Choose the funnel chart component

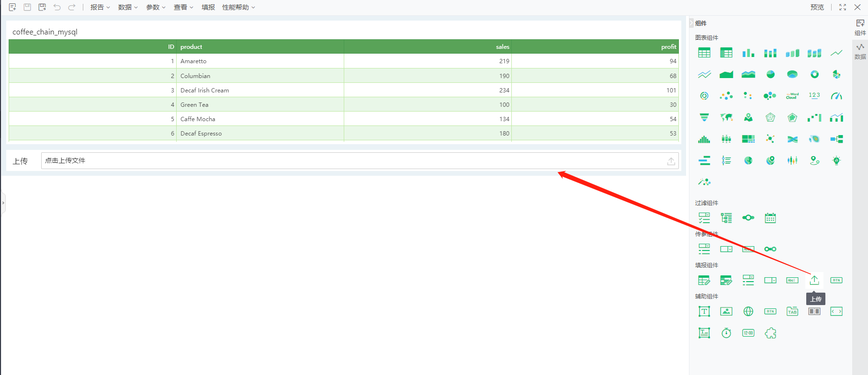704,117
